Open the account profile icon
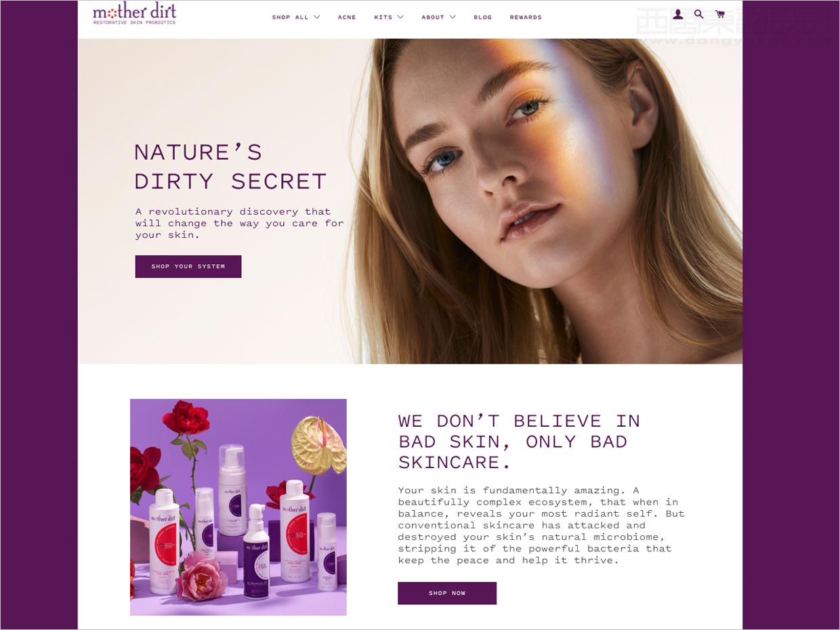Screen dimensions: 840x630 678,14
